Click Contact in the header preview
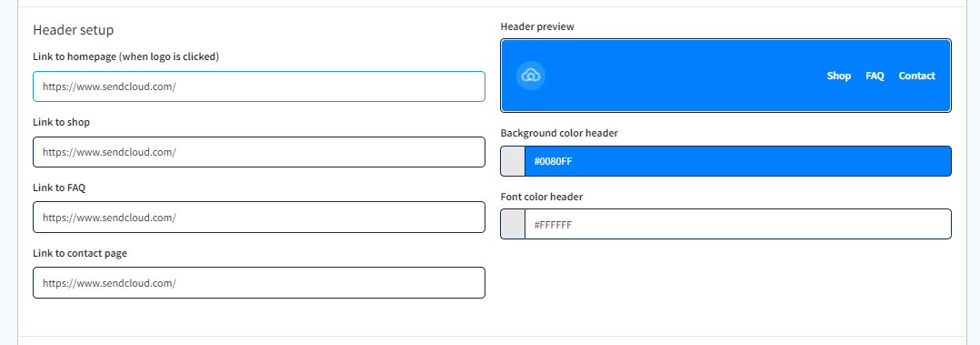Image resolution: width=980 pixels, height=345 pixels. click(917, 76)
